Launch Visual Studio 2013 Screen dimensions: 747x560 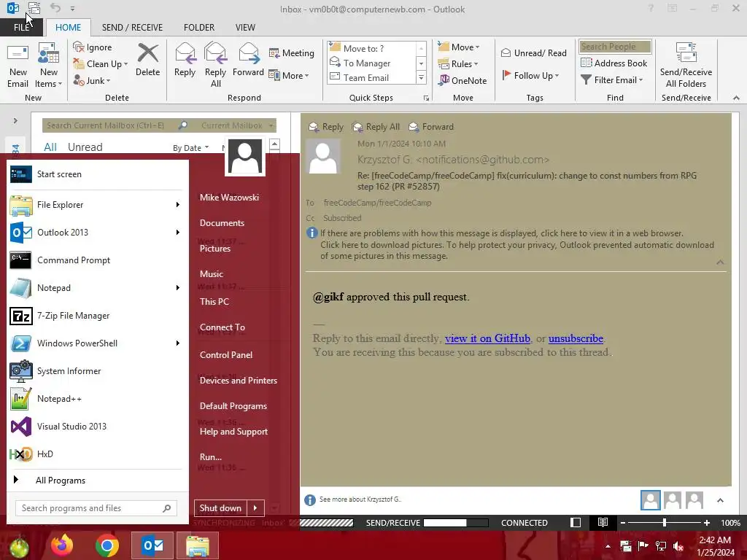96,426
